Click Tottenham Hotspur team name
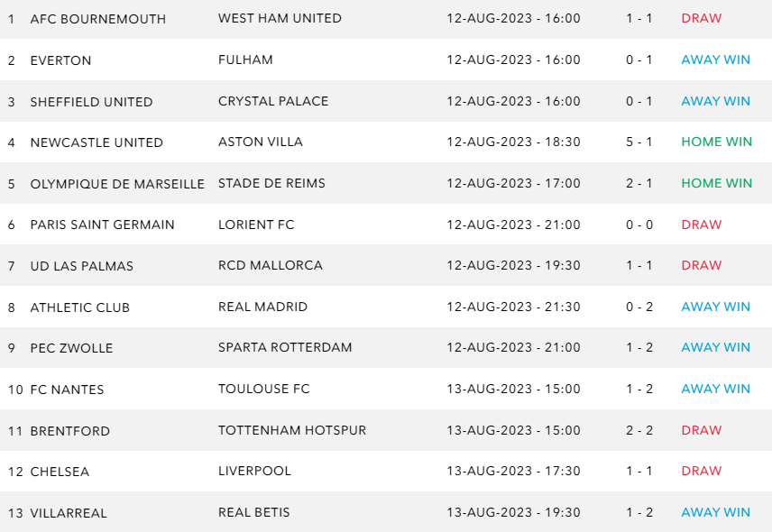772x532 pixels. pos(292,430)
